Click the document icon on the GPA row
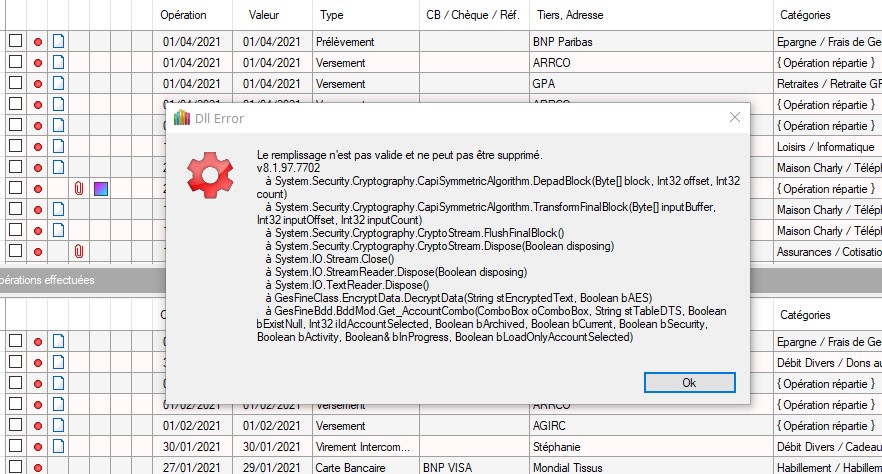 pos(58,84)
